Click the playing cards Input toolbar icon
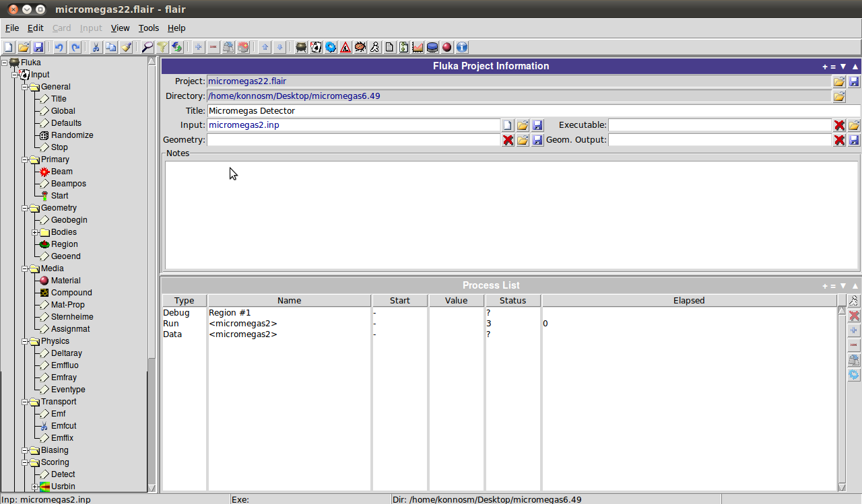This screenshot has width=862, height=504. click(x=316, y=47)
